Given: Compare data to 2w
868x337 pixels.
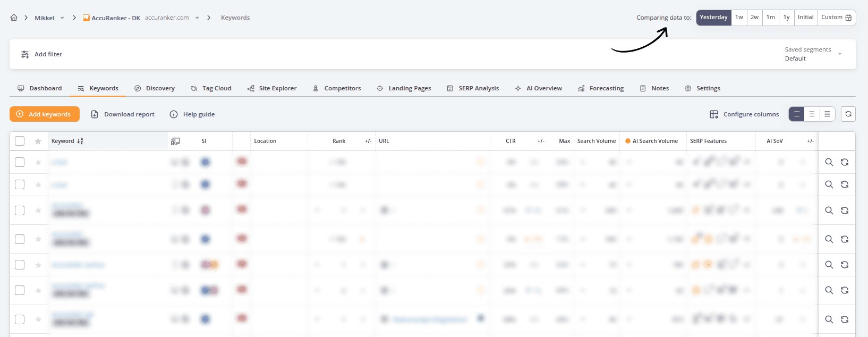Looking at the screenshot, I should (x=754, y=18).
